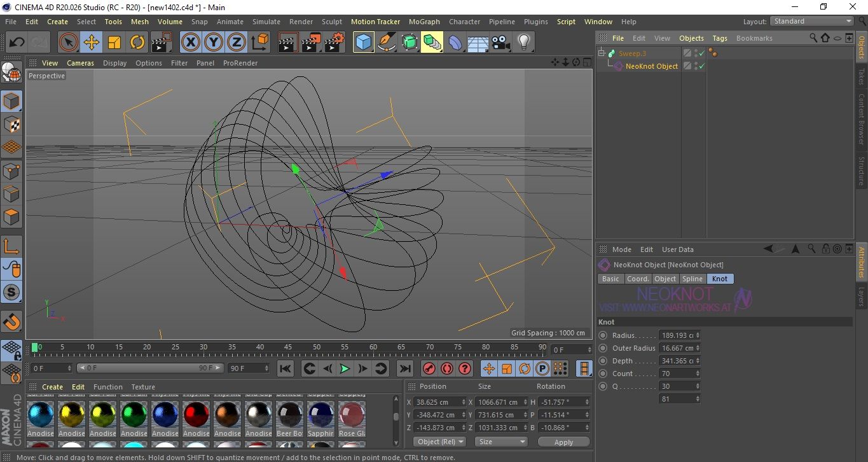Open Edit Render Settings gear icon
This screenshot has width=868, height=462.
click(x=334, y=43)
